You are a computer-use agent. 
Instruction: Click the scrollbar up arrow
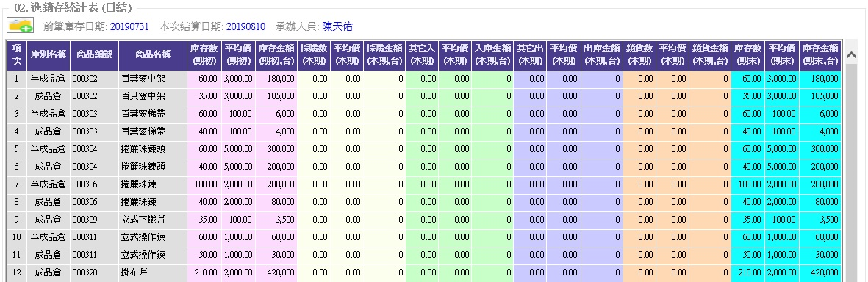(851, 55)
